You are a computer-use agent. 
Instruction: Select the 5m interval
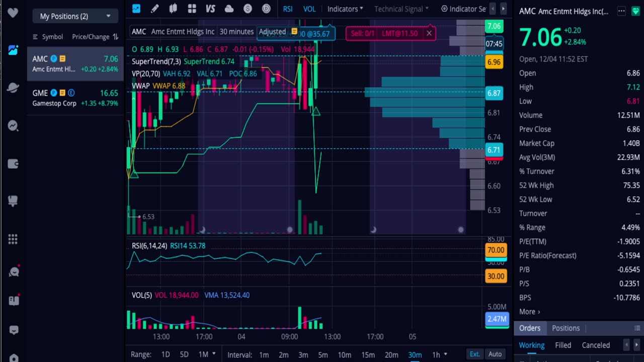click(323, 355)
